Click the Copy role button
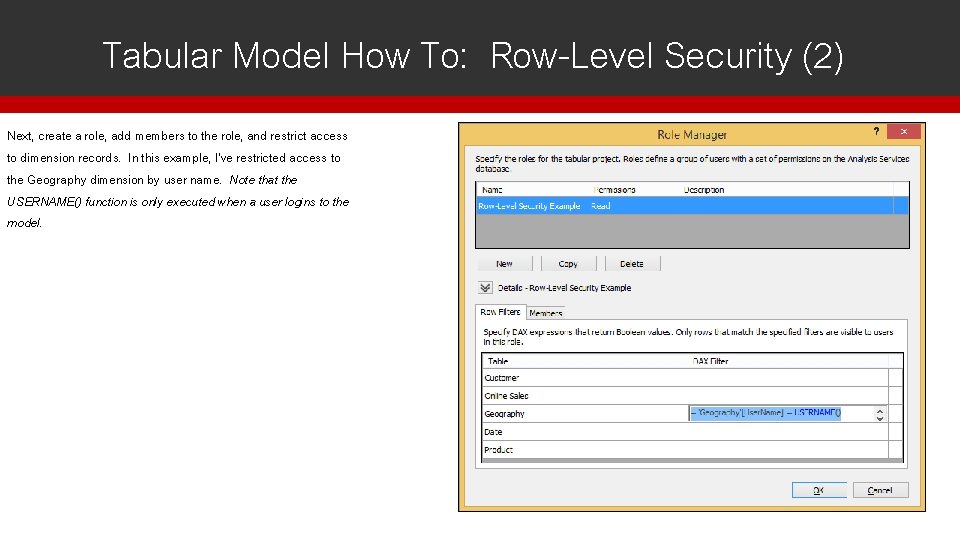 click(x=568, y=264)
